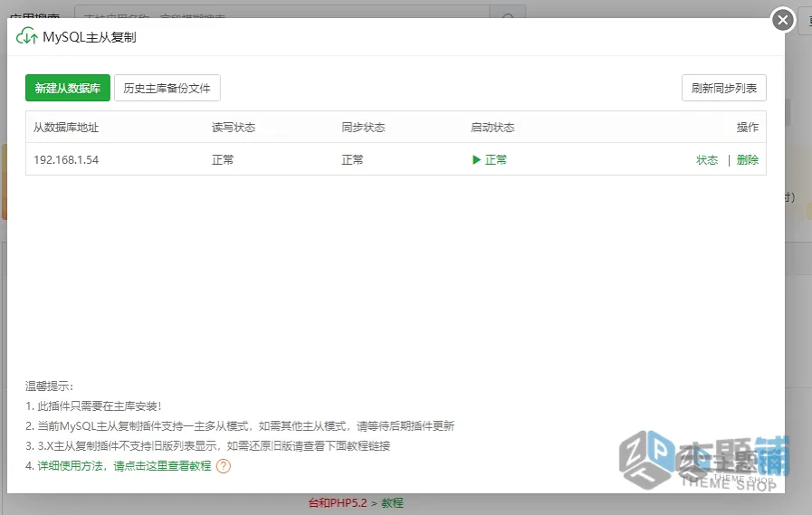Open the 详细使用方法 tutorial link
Viewport: 812px width, 515px height.
[124, 466]
